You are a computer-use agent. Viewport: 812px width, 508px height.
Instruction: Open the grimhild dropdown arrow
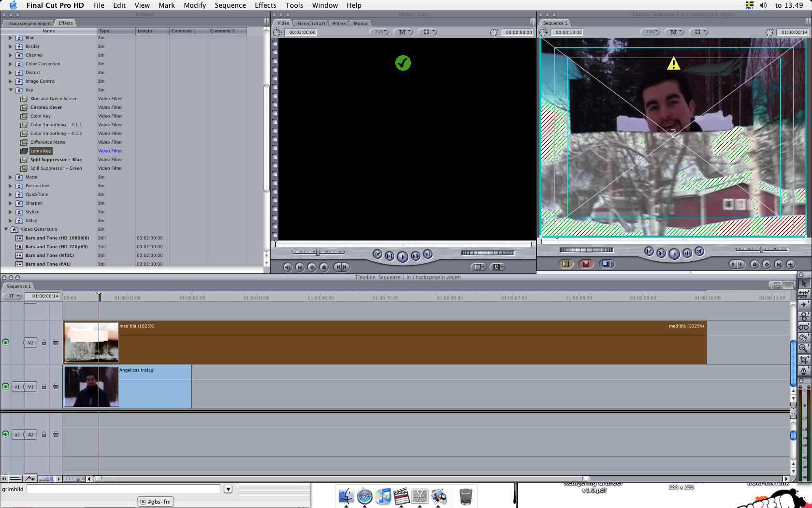228,489
